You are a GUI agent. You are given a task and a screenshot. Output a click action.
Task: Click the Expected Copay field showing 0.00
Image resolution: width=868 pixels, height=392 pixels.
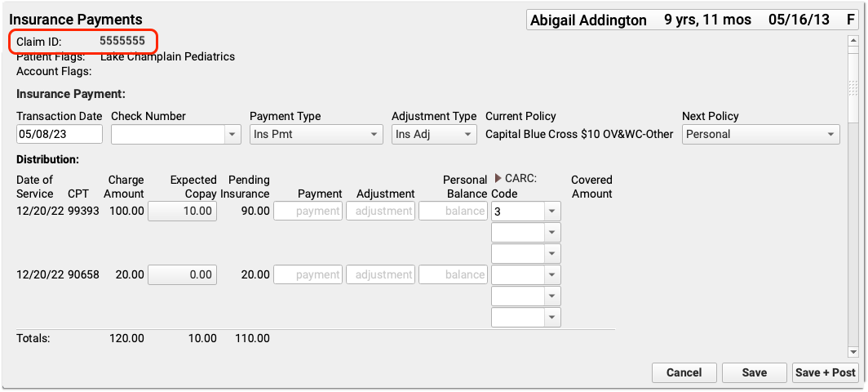pyautogui.click(x=183, y=274)
